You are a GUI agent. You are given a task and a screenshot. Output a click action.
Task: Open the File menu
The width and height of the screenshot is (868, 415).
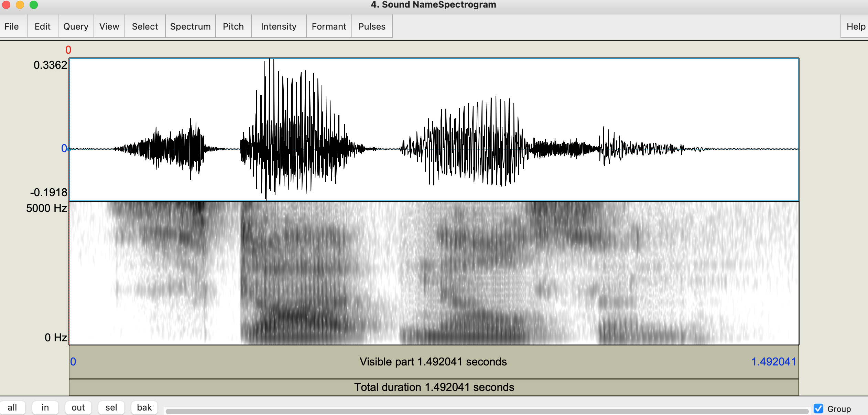tap(12, 26)
